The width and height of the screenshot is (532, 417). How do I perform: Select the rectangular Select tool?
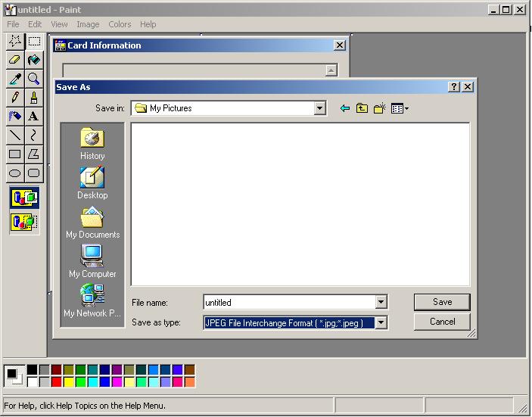click(34, 41)
